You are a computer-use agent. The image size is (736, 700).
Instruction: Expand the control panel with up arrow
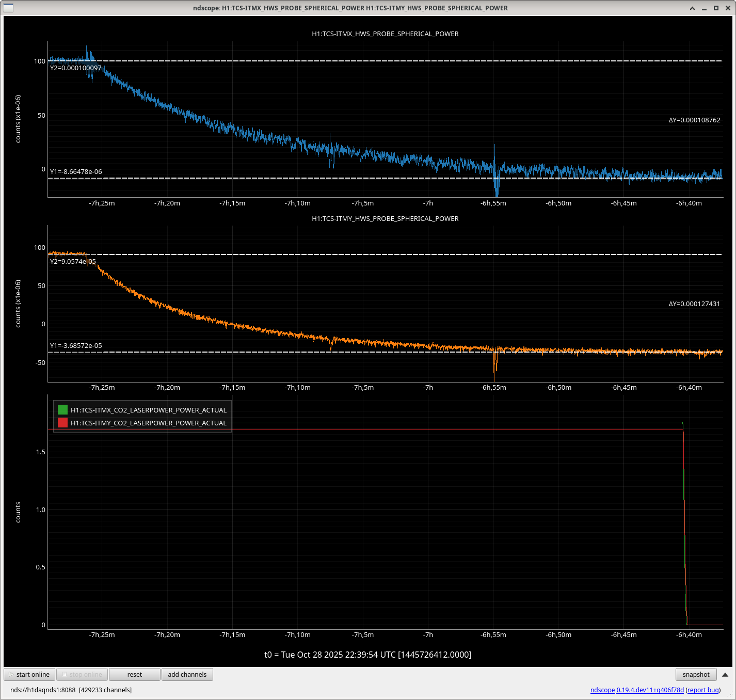coord(725,674)
